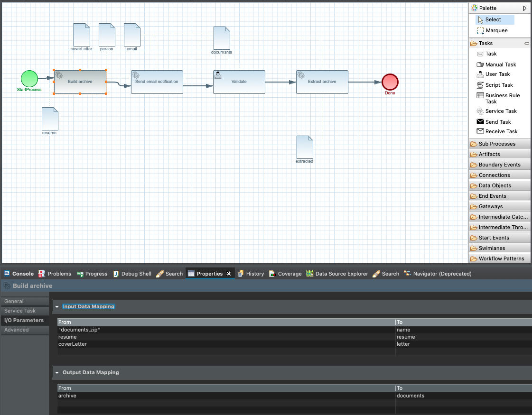This screenshot has height=415, width=532.
Task: Click the Marquee selection tool
Action: click(496, 30)
